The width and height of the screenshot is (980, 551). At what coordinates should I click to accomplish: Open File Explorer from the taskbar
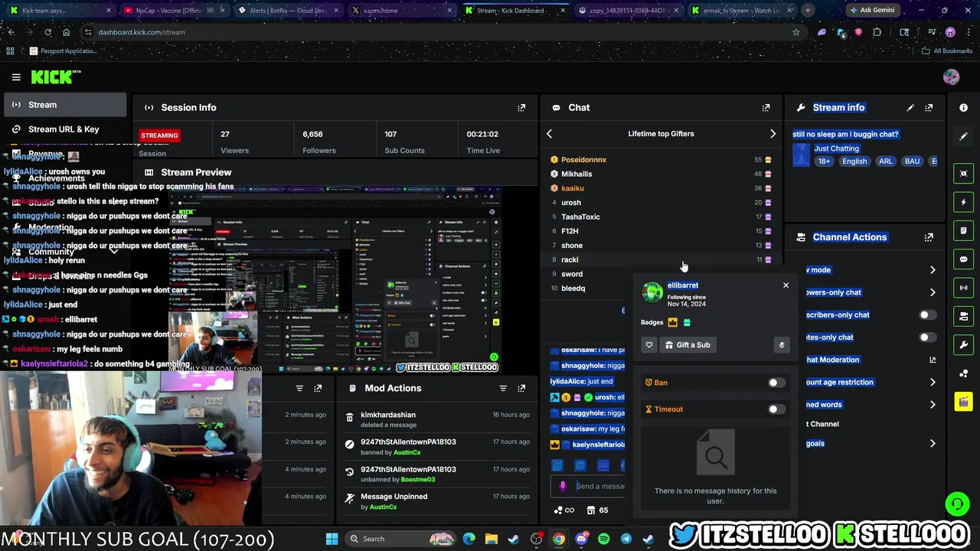coord(491,539)
